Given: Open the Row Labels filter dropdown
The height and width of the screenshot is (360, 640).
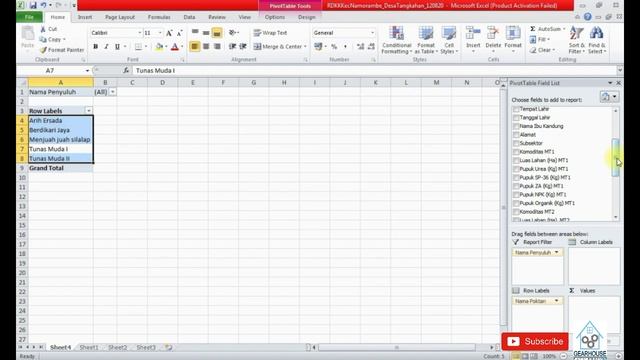Looking at the screenshot, I should pos(89,111).
